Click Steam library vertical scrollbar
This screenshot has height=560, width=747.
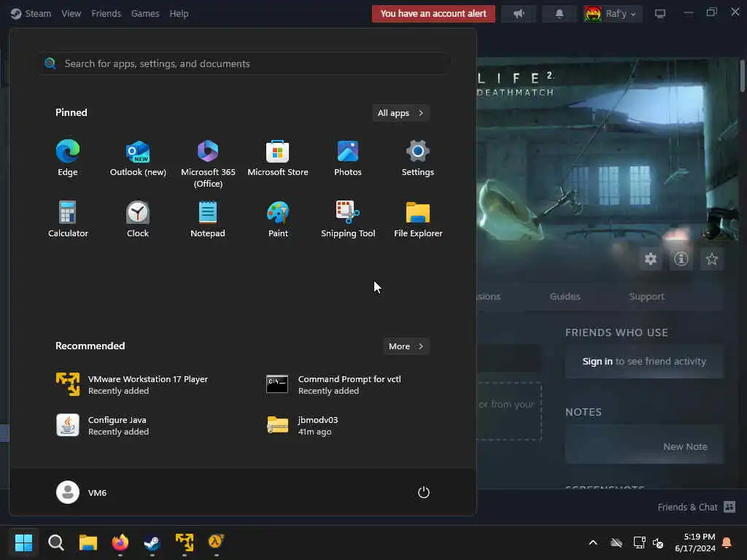(x=742, y=76)
